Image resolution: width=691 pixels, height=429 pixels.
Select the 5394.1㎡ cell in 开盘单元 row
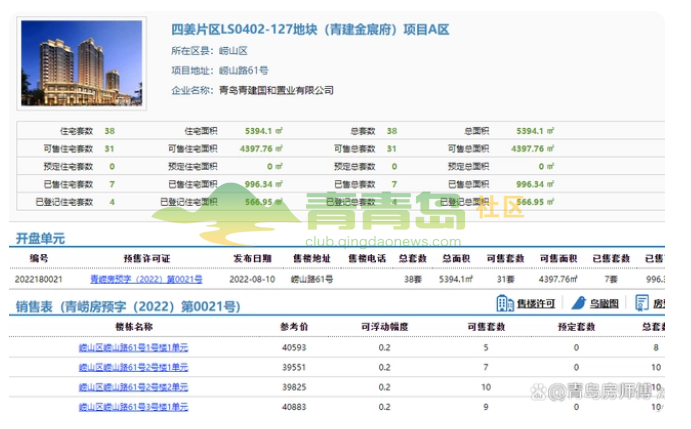(x=456, y=279)
